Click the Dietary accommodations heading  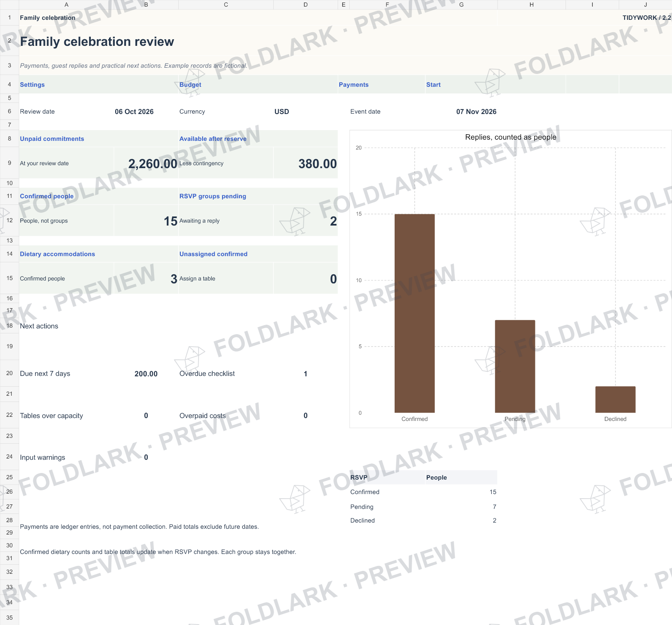coord(57,254)
